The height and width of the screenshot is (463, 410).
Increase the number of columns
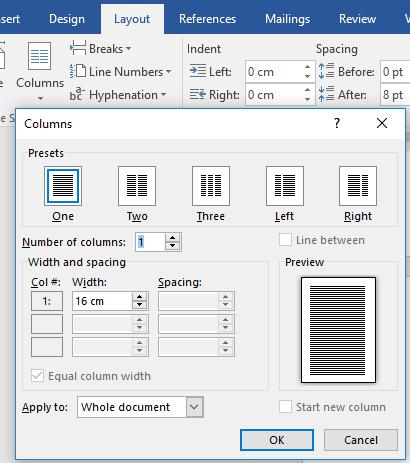[172, 238]
